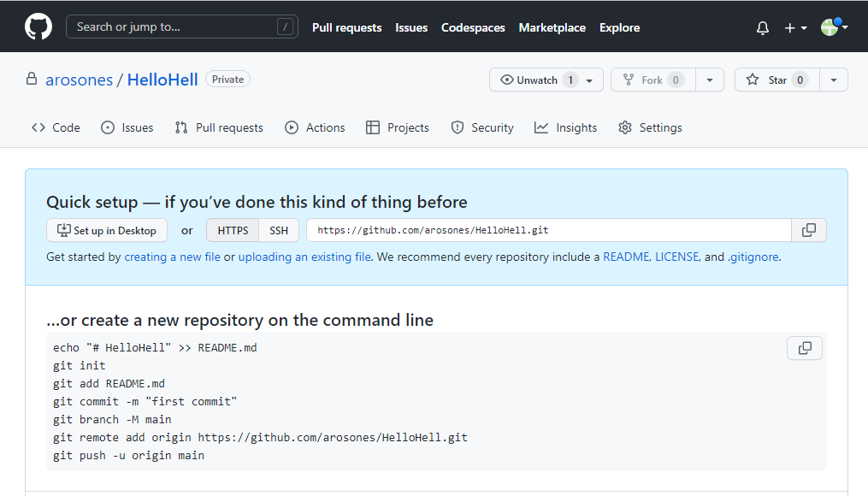Open the repository Settings tab
This screenshot has height=496, width=868.
[650, 127]
